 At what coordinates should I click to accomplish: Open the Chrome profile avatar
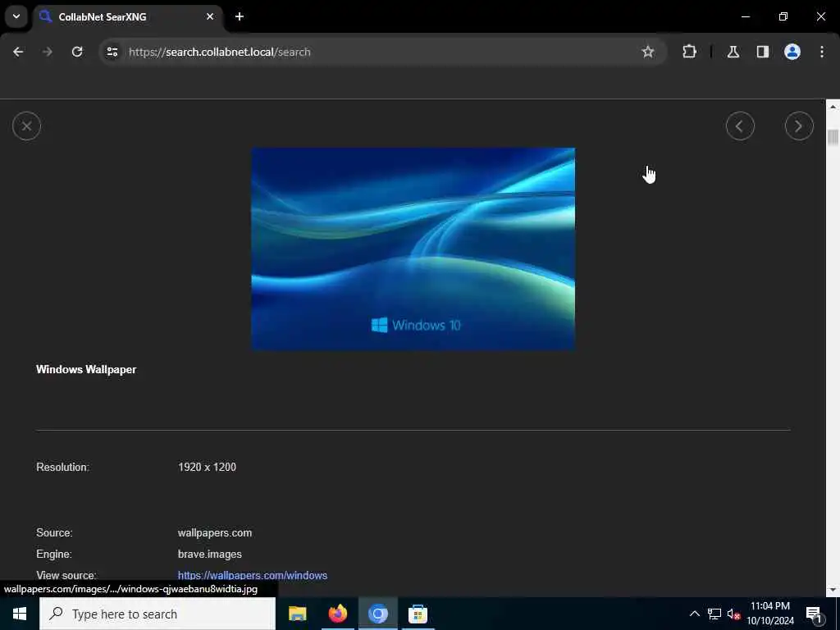[x=792, y=52]
